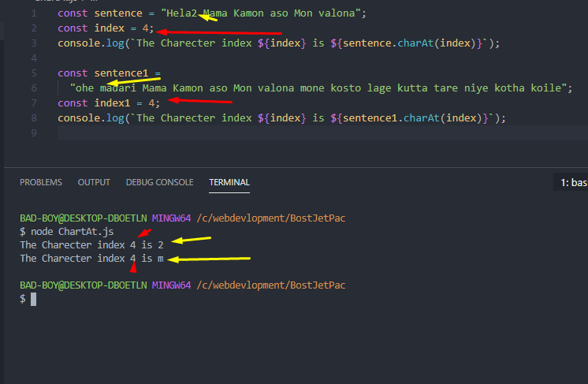Open the DEBUG CONSOLE tab

(160, 182)
